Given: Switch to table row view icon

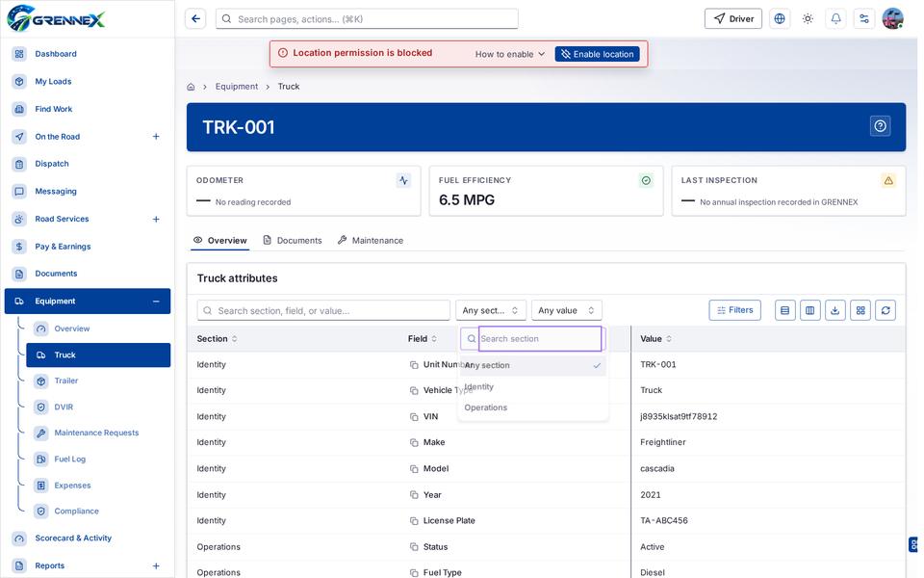Looking at the screenshot, I should point(784,310).
